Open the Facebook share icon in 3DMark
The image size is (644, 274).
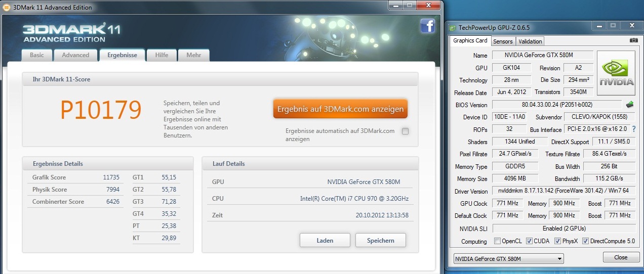(427, 25)
